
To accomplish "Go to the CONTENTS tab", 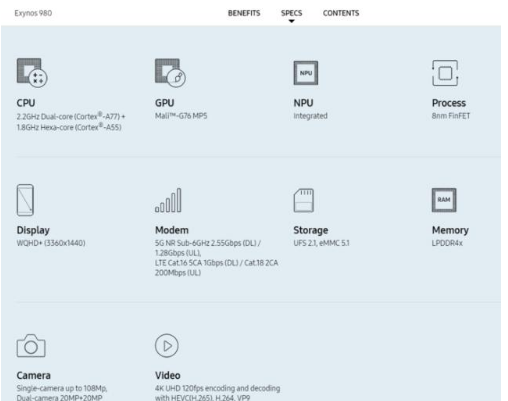I will coord(341,13).
